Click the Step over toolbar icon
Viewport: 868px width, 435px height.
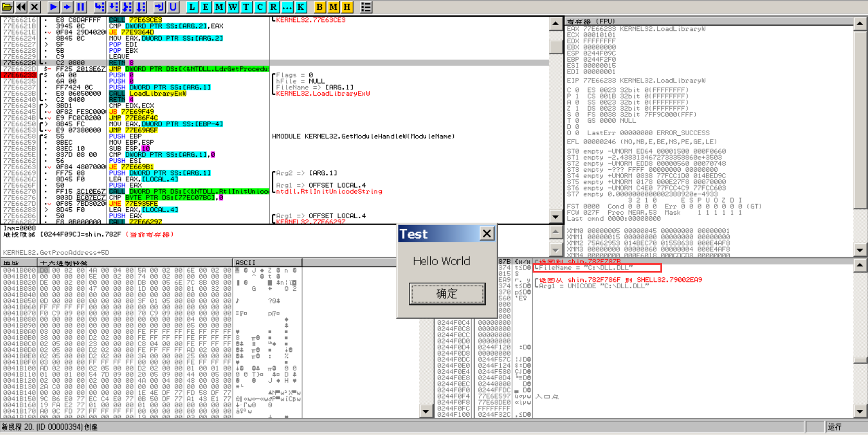(x=113, y=7)
